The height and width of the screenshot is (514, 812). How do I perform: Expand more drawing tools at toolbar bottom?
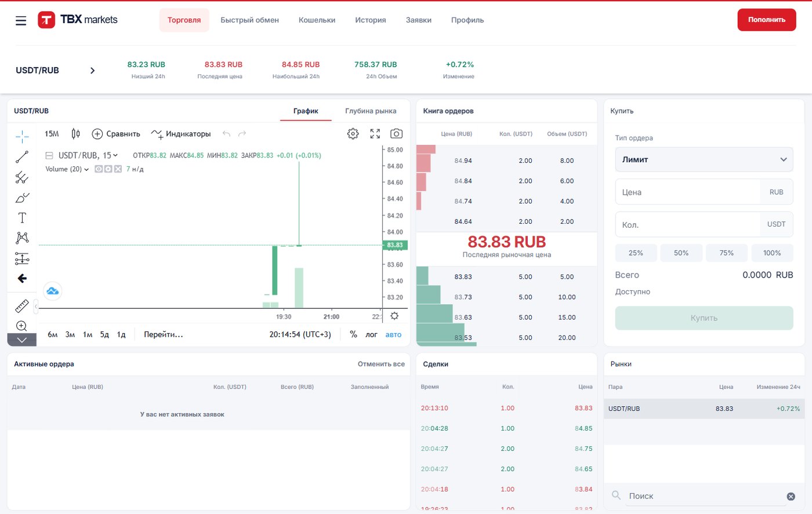22,340
